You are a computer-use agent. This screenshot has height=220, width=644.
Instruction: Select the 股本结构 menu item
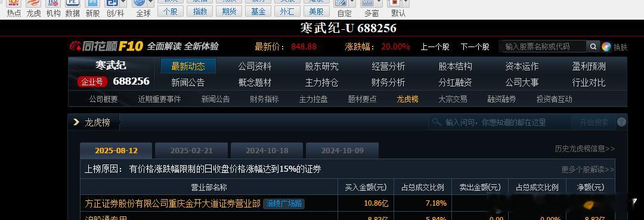455,66
